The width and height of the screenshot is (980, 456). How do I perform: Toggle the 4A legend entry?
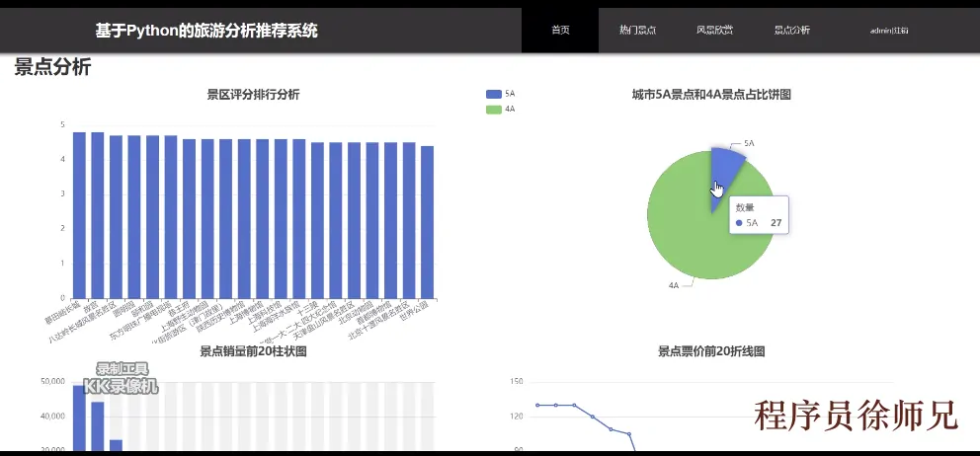[501, 110]
